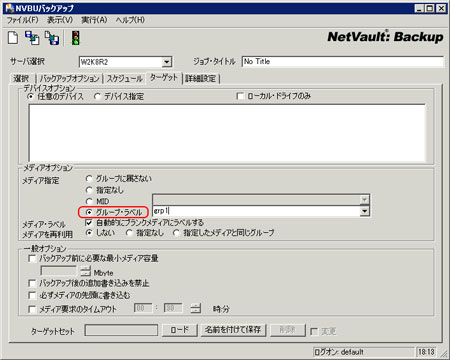Maximize the NVBU backup window
The image size is (450, 360).
click(x=430, y=8)
